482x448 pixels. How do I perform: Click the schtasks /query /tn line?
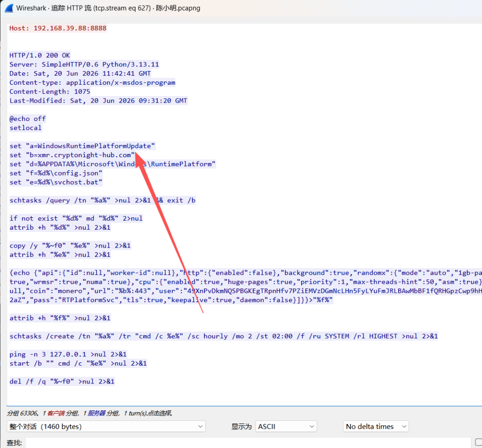pyautogui.click(x=102, y=200)
